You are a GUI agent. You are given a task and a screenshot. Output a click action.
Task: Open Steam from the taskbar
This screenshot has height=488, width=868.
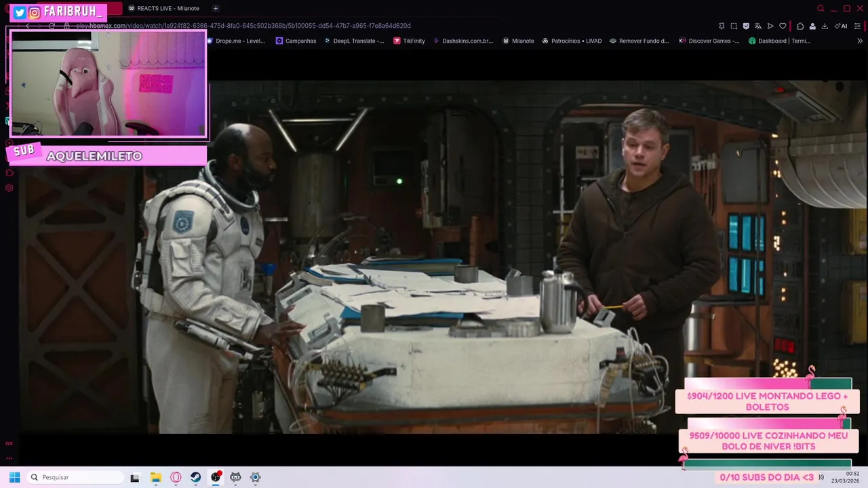pos(195,477)
